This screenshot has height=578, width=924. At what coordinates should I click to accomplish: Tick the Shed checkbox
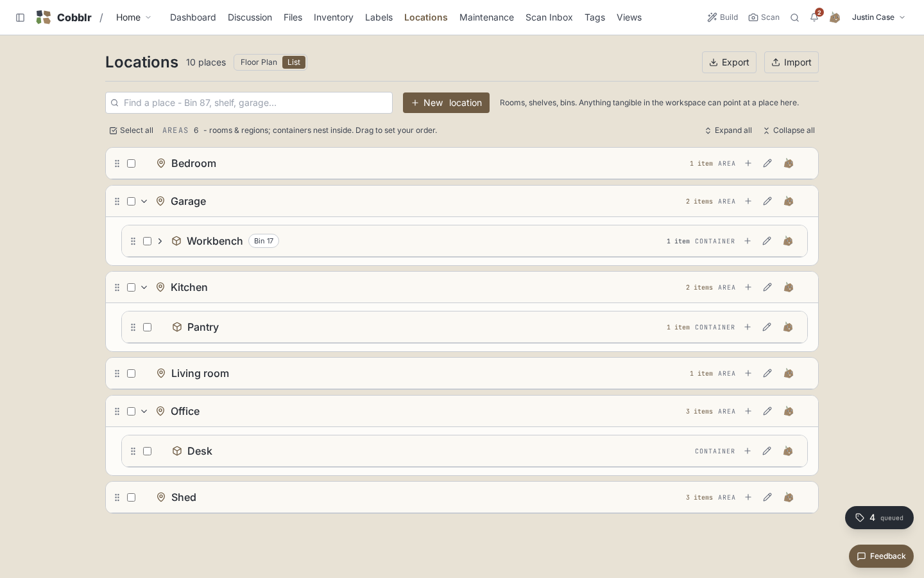(131, 497)
